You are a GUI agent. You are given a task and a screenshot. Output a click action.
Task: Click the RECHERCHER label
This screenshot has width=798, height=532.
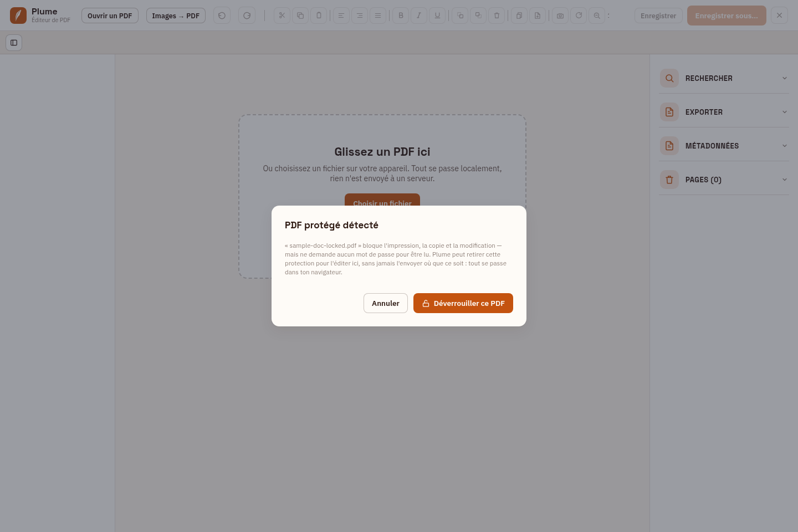(x=709, y=78)
